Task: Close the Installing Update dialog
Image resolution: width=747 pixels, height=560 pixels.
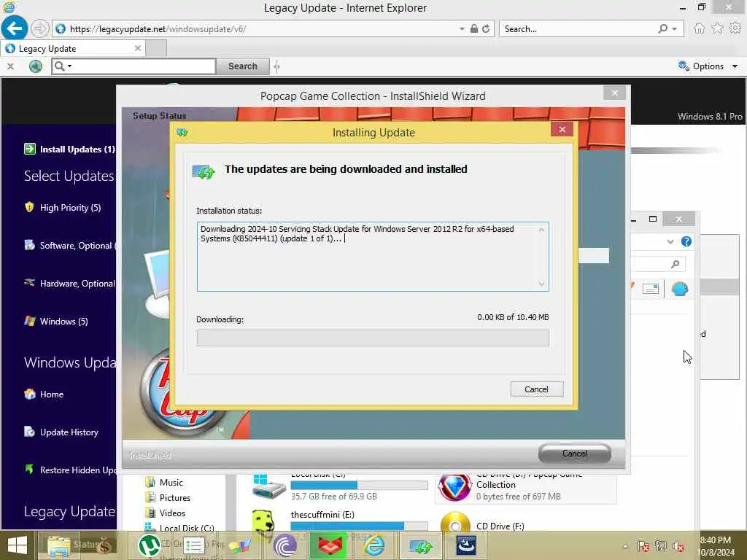Action: click(562, 130)
